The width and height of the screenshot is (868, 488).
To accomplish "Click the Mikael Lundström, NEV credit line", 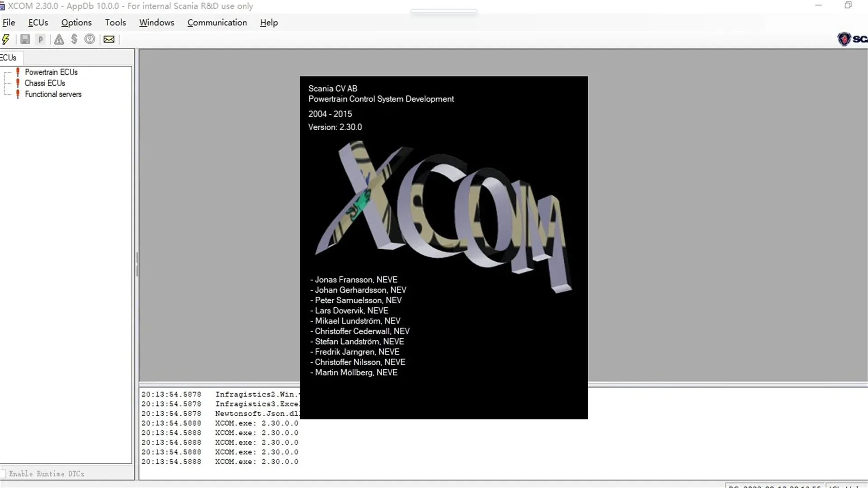I will click(x=355, y=321).
